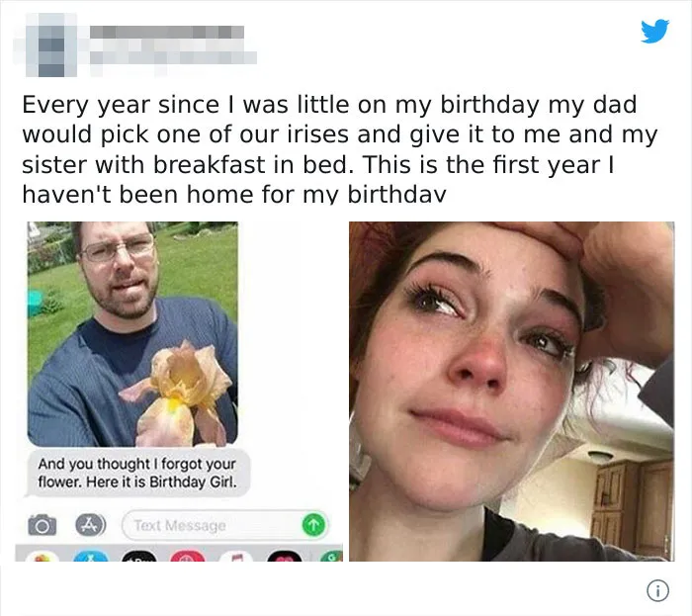This screenshot has width=692, height=616.
Task: Open the Music app drawer icon
Action: [x=236, y=556]
